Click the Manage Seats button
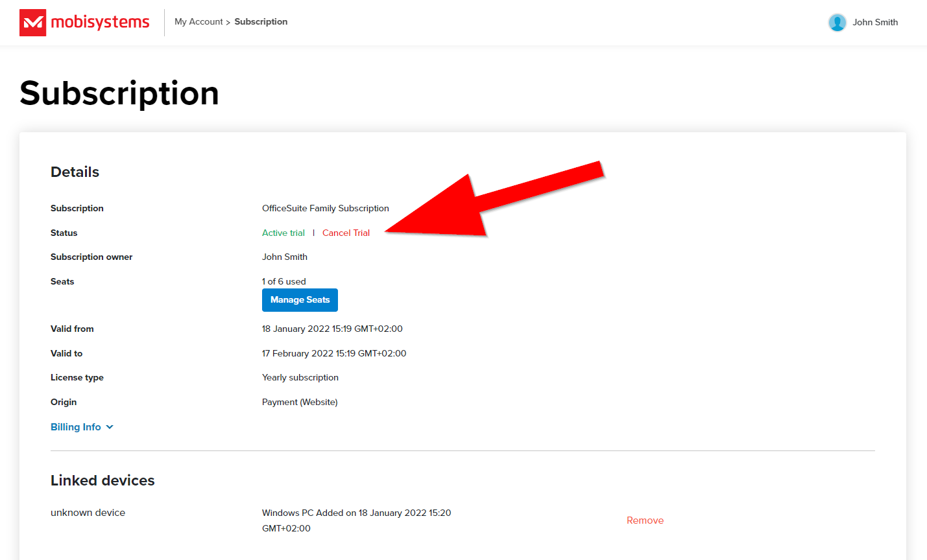Image resolution: width=927 pixels, height=560 pixels. [x=300, y=300]
